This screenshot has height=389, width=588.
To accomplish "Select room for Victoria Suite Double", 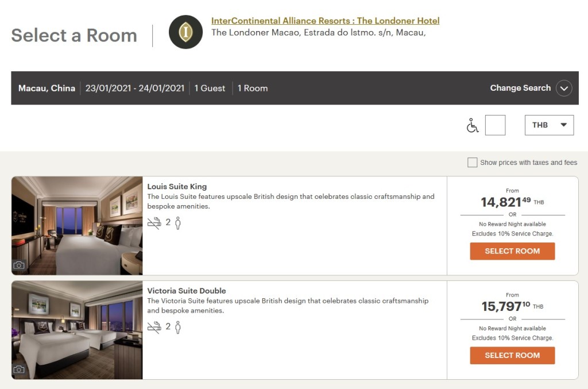I will point(512,355).
